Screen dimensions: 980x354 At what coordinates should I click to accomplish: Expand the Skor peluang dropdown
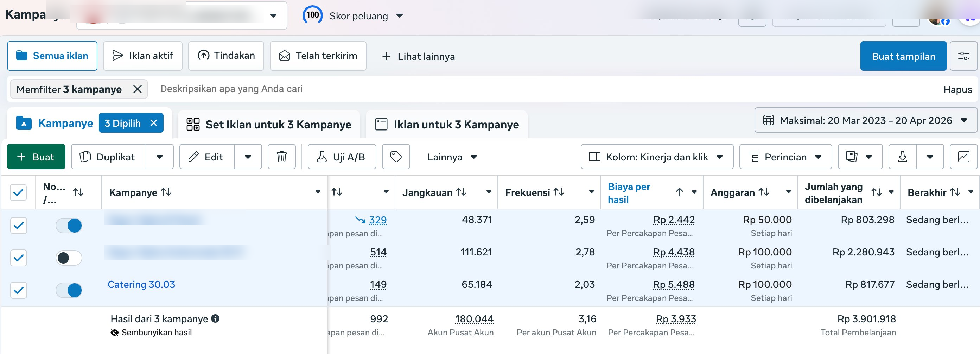(400, 15)
